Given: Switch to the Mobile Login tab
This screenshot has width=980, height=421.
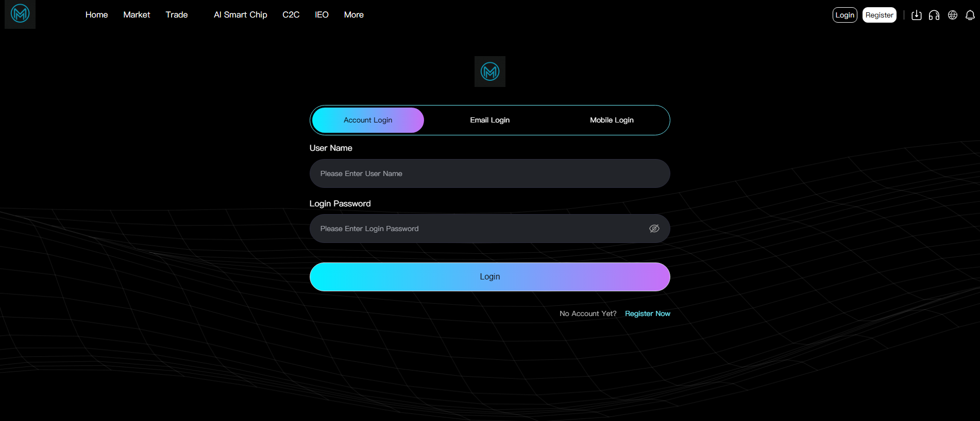Looking at the screenshot, I should 612,120.
